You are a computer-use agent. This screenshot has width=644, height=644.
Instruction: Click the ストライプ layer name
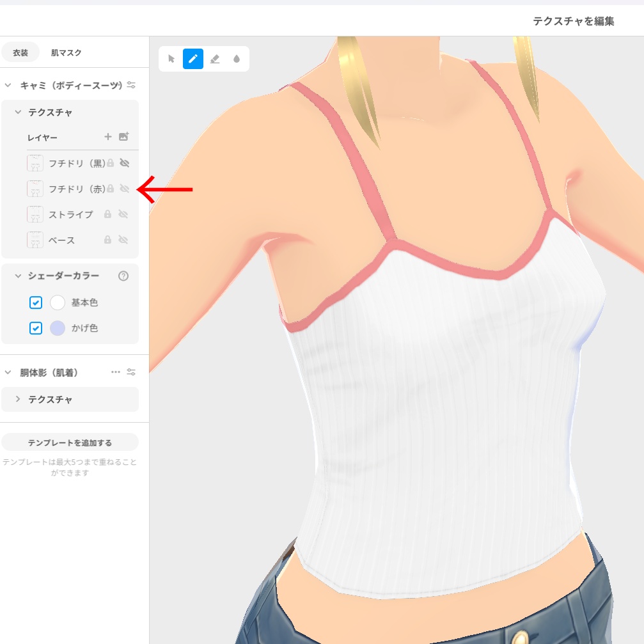coord(70,214)
